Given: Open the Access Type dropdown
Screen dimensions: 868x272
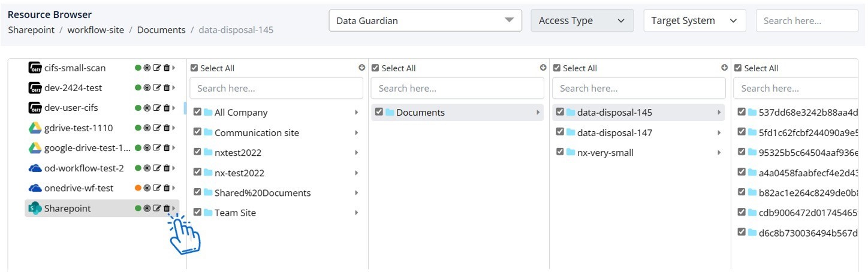Looking at the screenshot, I should pyautogui.click(x=582, y=20).
